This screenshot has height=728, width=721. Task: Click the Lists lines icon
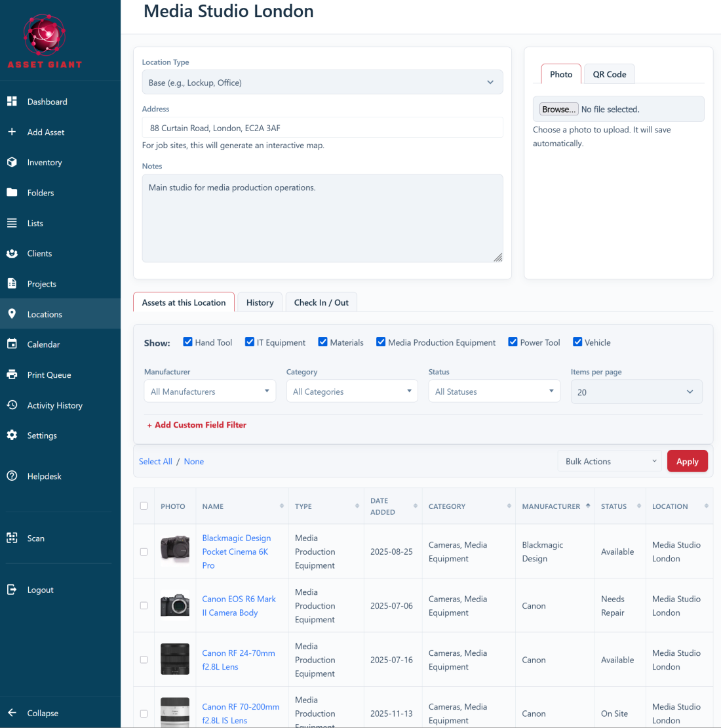point(12,223)
